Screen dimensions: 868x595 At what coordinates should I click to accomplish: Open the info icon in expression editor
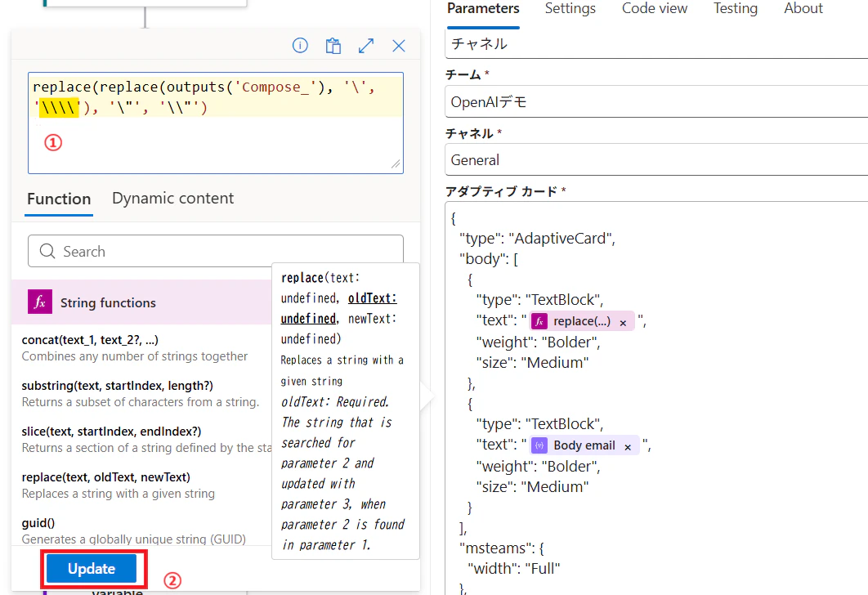tap(300, 46)
